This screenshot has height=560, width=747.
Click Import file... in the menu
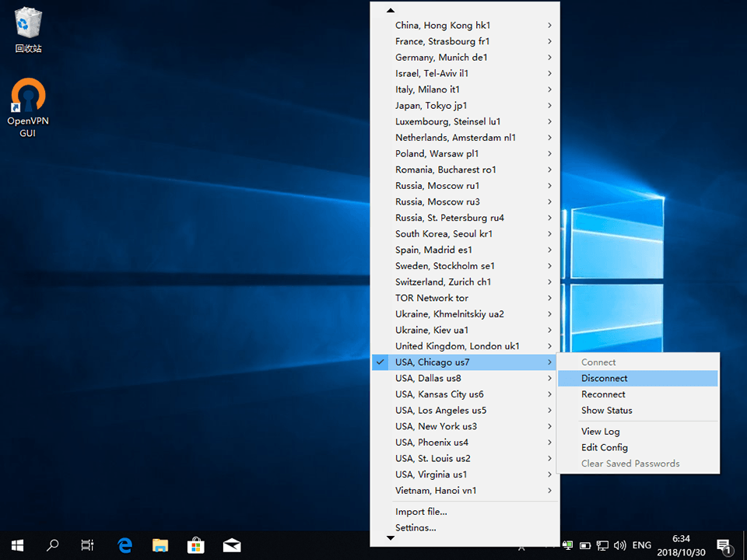(x=465, y=512)
